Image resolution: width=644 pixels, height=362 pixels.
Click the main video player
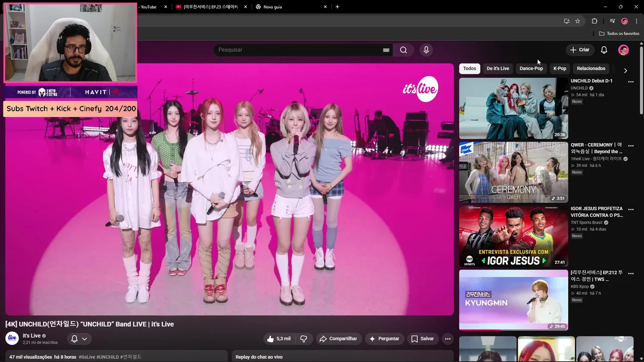tap(229, 189)
